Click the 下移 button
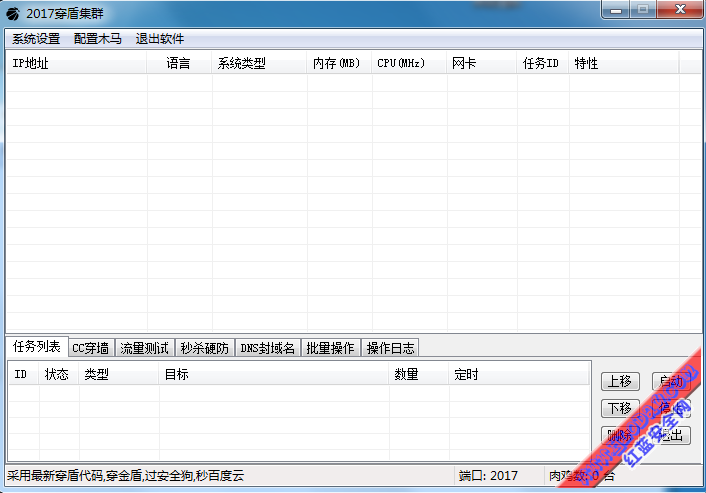 pos(620,408)
